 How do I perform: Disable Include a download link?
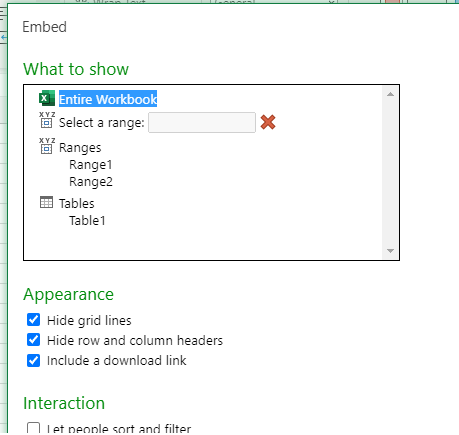(33, 360)
